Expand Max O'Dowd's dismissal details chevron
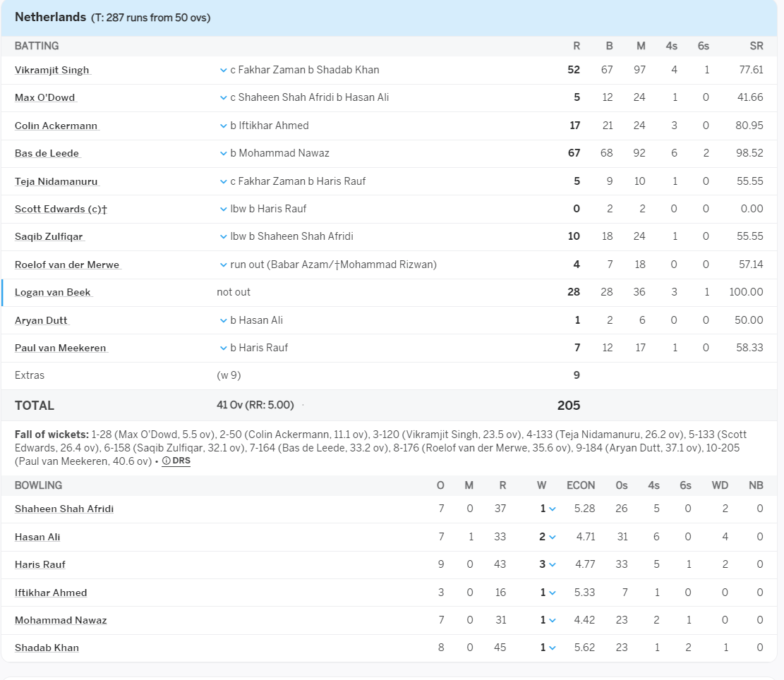The image size is (784, 680). (x=223, y=97)
